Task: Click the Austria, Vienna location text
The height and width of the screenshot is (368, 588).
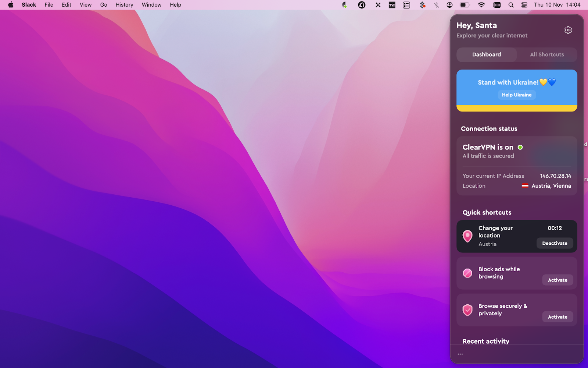Action: [551, 186]
